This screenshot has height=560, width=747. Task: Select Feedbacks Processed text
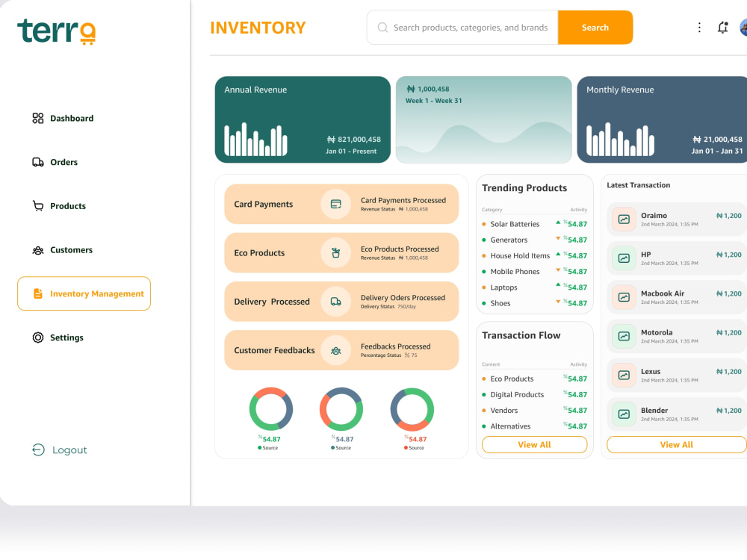[x=395, y=346]
